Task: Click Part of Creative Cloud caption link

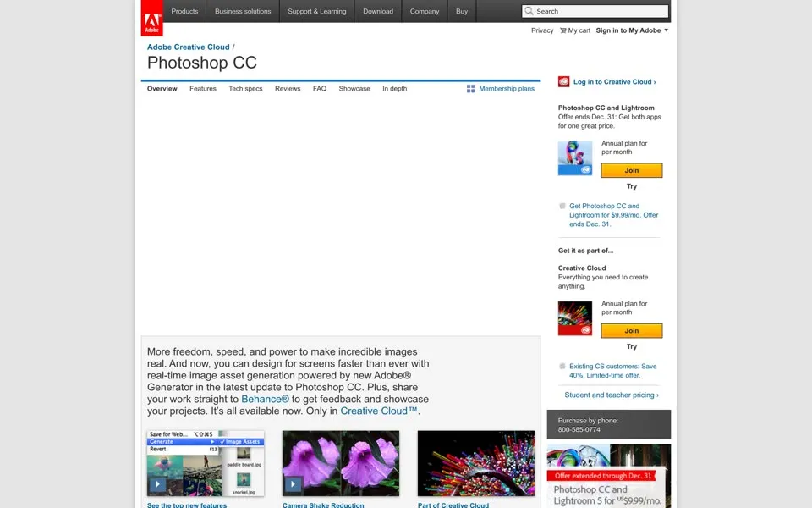Action: 453,505
